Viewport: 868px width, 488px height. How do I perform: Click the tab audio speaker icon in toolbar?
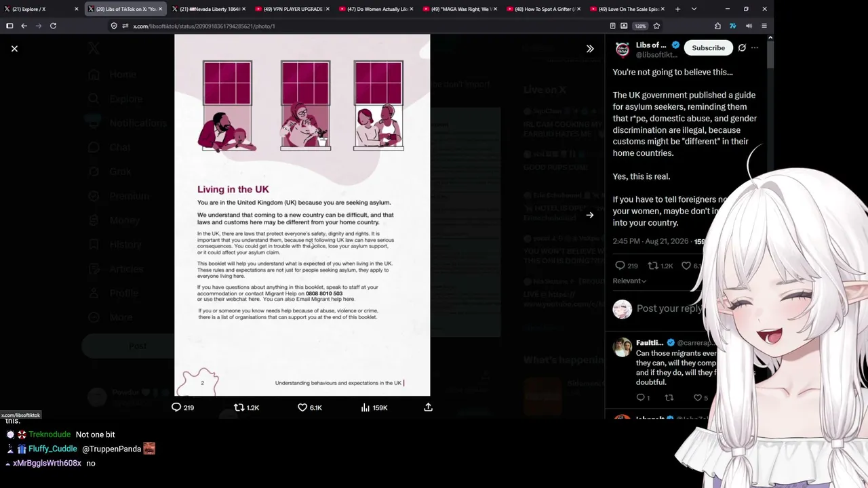click(x=749, y=26)
